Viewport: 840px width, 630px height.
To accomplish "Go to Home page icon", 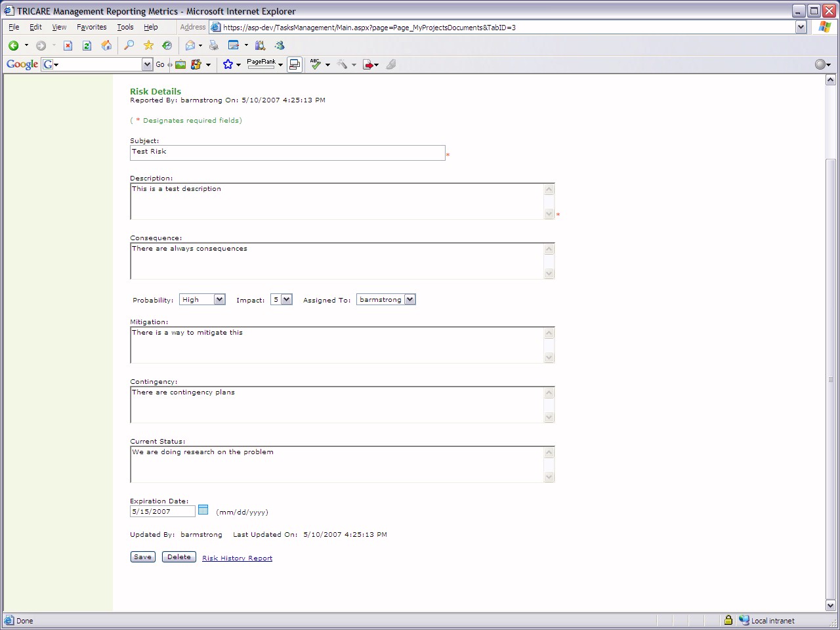I will point(106,45).
